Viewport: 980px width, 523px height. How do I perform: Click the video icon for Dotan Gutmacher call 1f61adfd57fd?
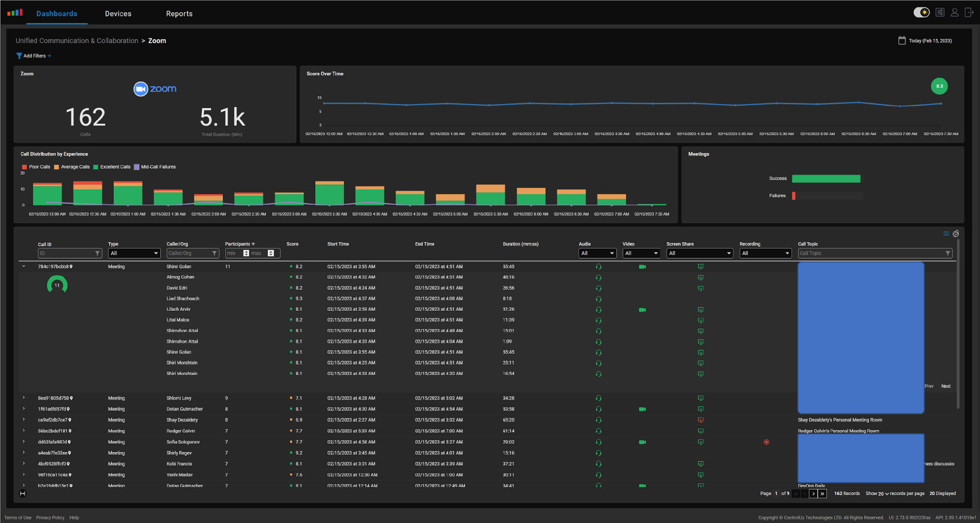tap(642, 409)
